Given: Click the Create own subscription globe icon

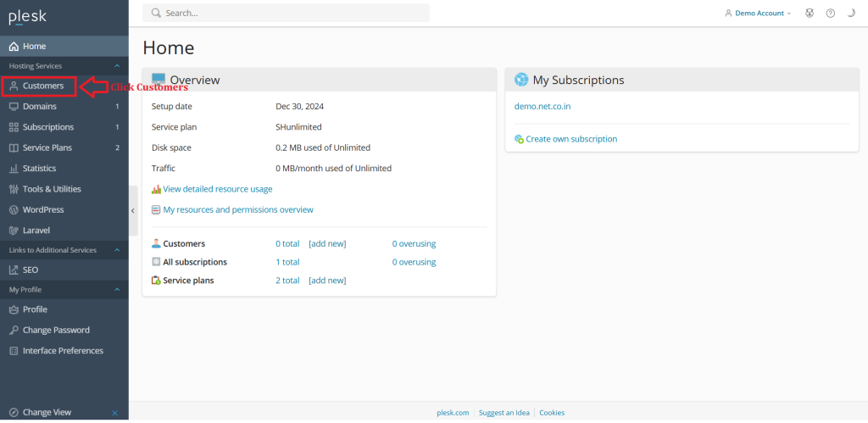Looking at the screenshot, I should 520,140.
